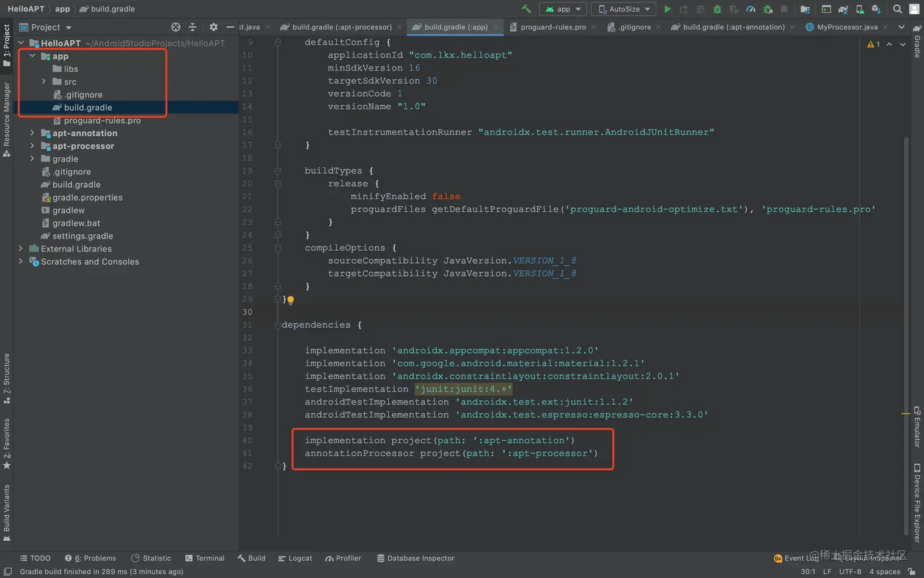Open the Device Manager phone icon
Image resolution: width=924 pixels, height=578 pixels.
(859, 9)
